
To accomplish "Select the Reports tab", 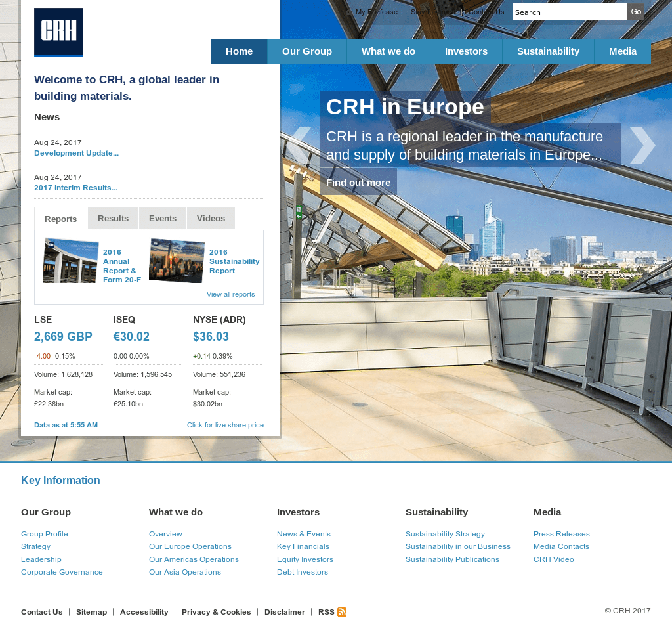I will pyautogui.click(x=60, y=219).
